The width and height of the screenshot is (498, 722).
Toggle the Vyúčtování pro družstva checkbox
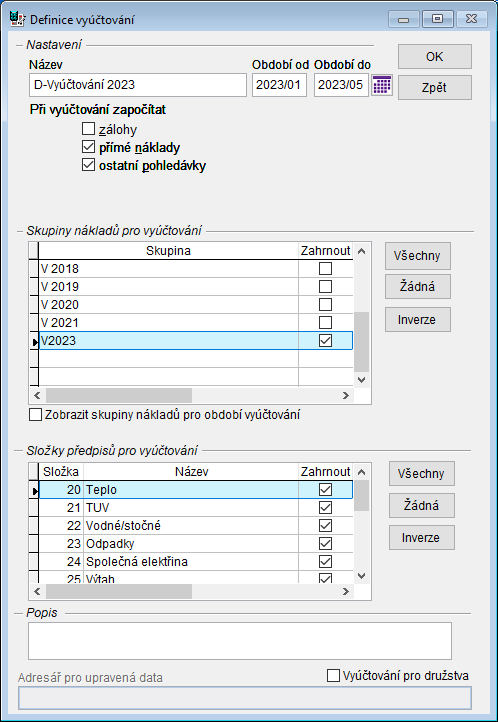(x=333, y=675)
